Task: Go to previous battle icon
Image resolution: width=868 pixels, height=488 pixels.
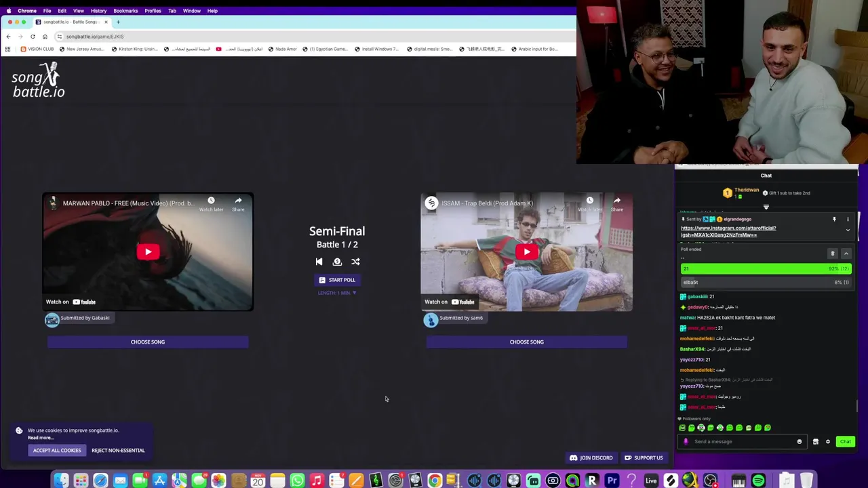Action: tap(319, 262)
